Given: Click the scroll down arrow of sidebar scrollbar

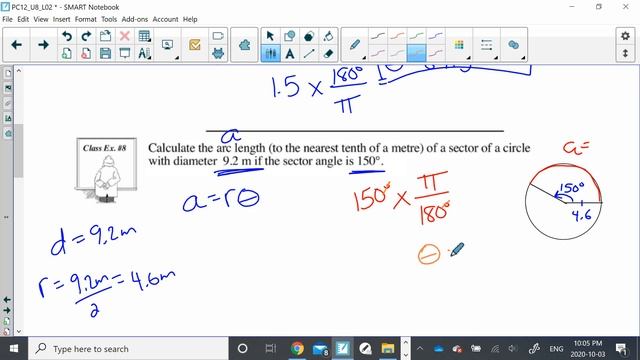Looking at the screenshot, I should pyautogui.click(x=18, y=331).
